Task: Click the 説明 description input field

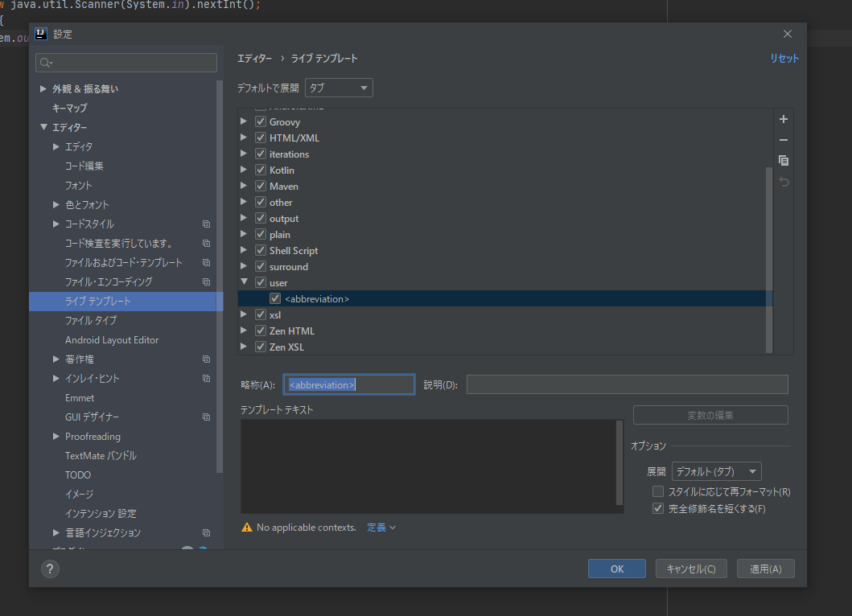Action: tap(627, 384)
